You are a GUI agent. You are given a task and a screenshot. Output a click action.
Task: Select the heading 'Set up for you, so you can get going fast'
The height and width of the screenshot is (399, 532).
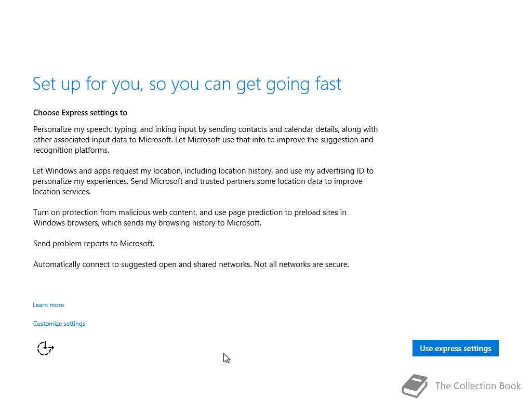pos(187,84)
